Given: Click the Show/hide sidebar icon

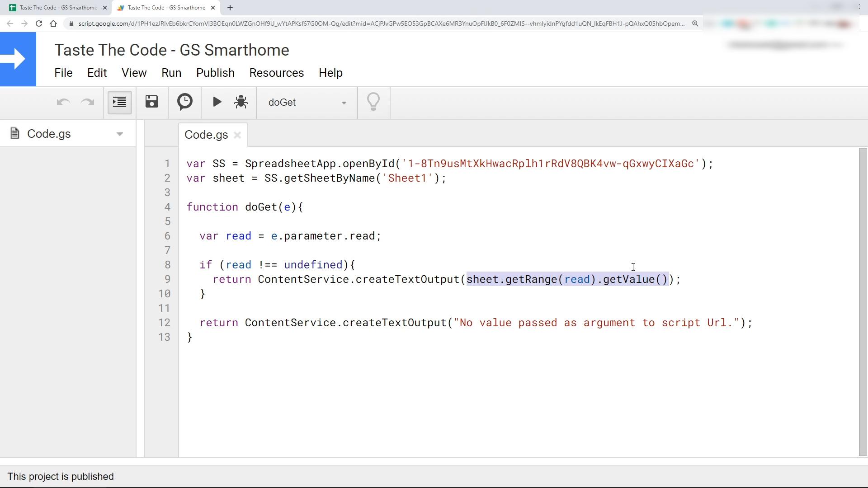Looking at the screenshot, I should click(118, 102).
